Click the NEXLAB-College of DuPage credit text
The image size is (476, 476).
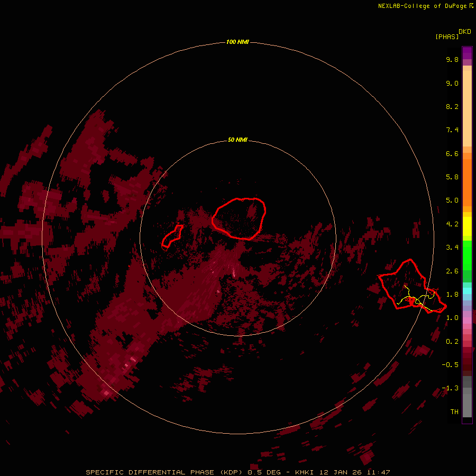pyautogui.click(x=423, y=6)
